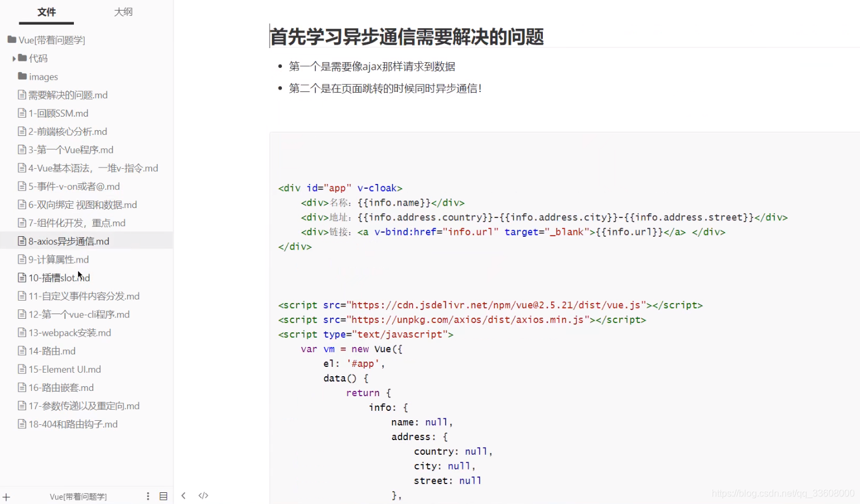Toggle source code mode icon
Viewport: 860px width, 504px height.
click(x=203, y=496)
